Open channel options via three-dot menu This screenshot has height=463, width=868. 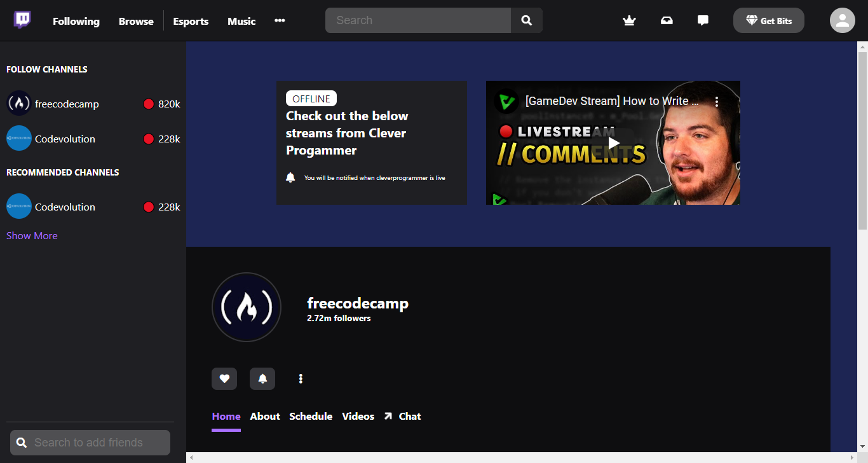[300, 378]
